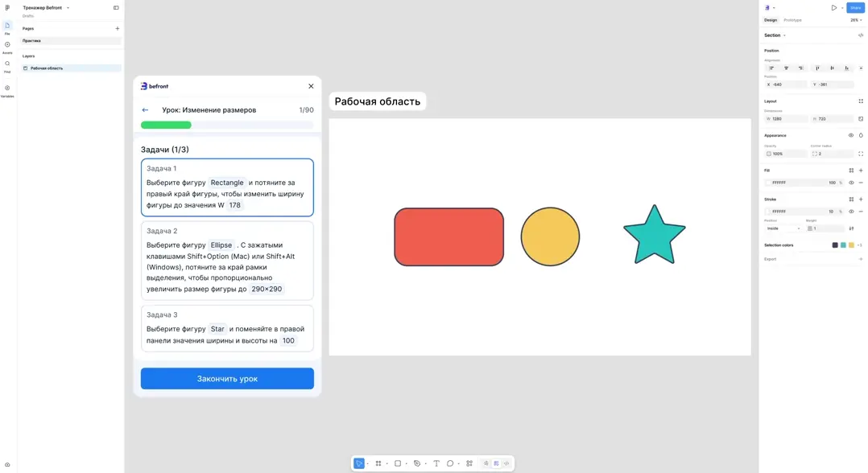The height and width of the screenshot is (473, 868).
Task: Remove the stroke with minus
Action: tap(860, 212)
